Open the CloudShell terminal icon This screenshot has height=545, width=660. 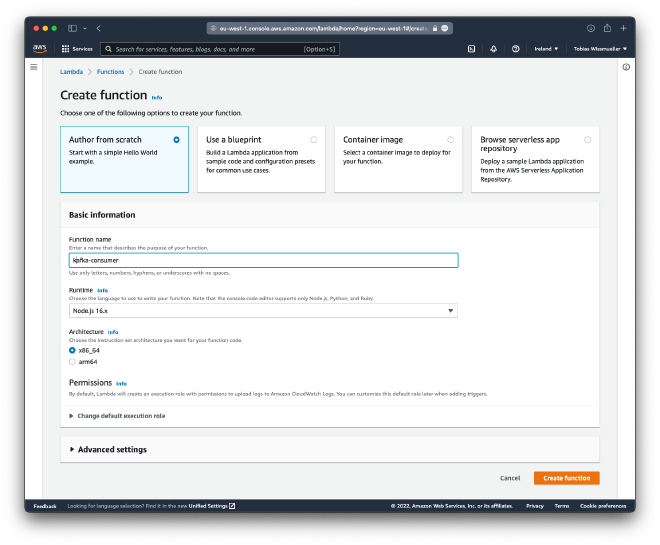click(471, 48)
